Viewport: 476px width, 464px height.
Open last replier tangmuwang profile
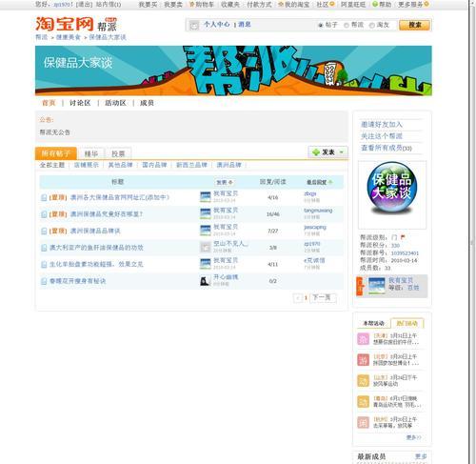click(x=318, y=211)
